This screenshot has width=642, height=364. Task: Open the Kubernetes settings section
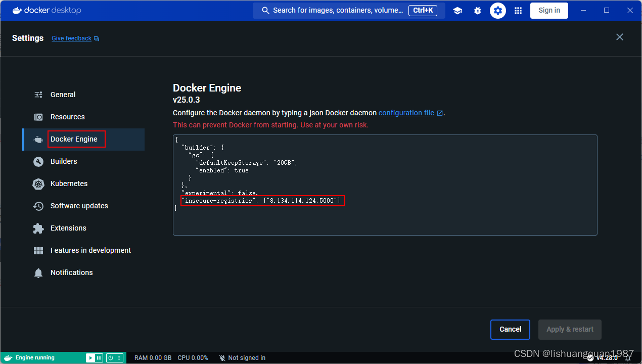coord(83,184)
